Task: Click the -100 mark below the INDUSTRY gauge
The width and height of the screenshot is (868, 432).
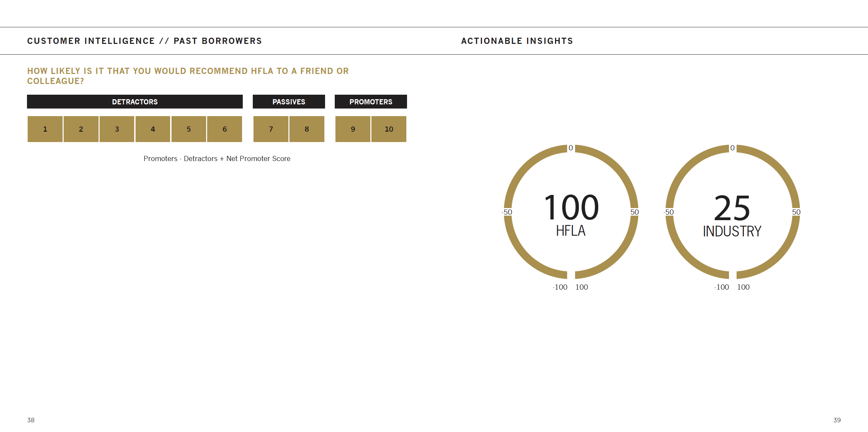Action: (721, 287)
